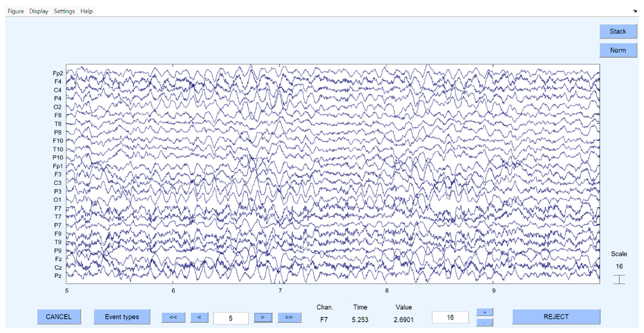Click the dock arrow icon top right
644x333 pixels.
(635, 11)
